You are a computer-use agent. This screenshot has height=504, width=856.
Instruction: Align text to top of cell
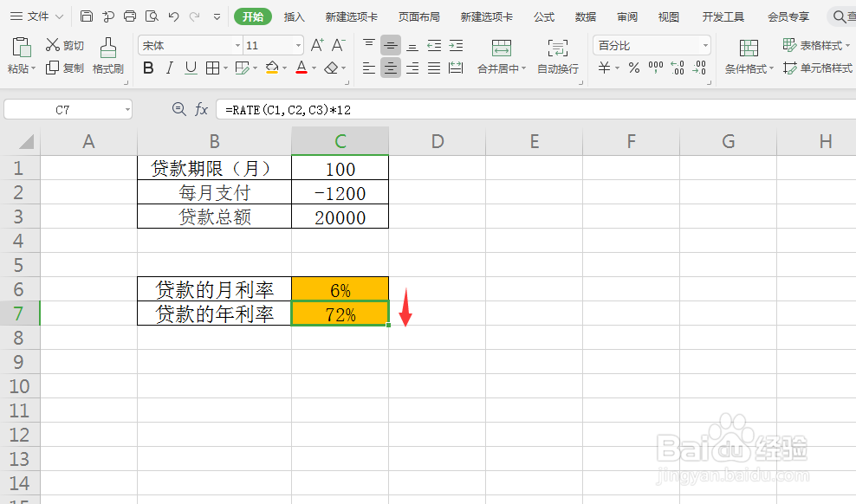[x=369, y=45]
